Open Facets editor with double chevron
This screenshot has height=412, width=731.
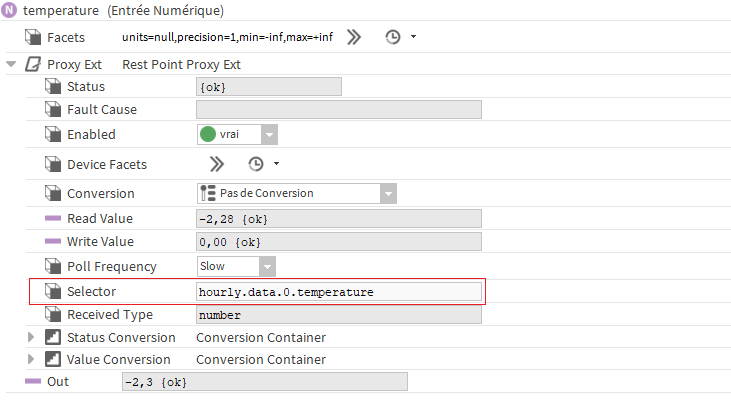pos(354,37)
